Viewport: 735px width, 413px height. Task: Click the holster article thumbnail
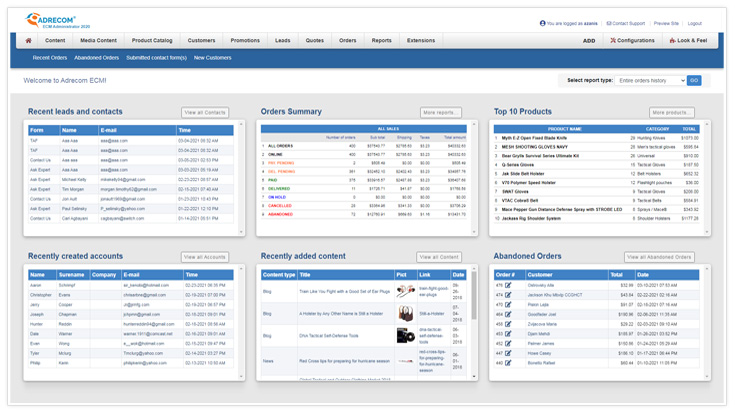(x=405, y=313)
